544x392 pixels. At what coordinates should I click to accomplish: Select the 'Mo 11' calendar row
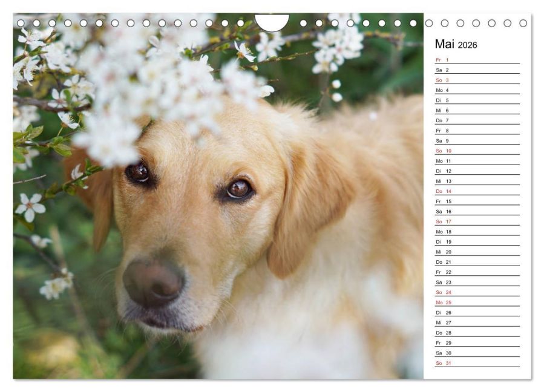[x=477, y=161]
